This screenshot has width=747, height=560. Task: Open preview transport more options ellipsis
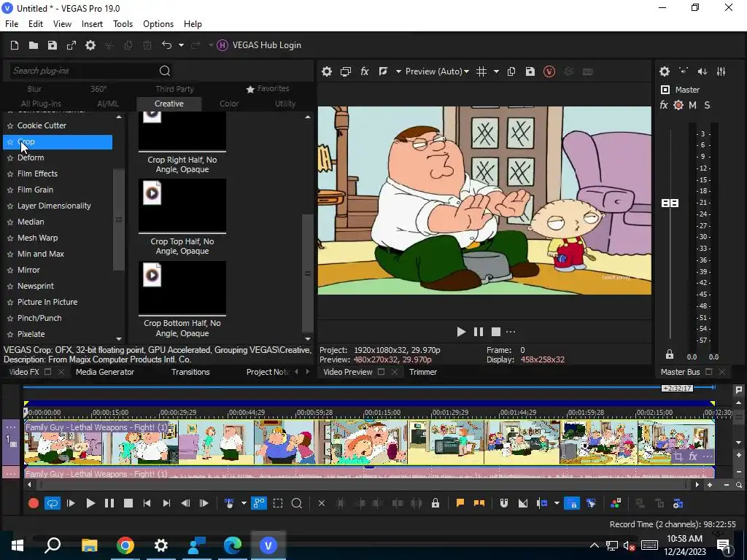click(511, 332)
